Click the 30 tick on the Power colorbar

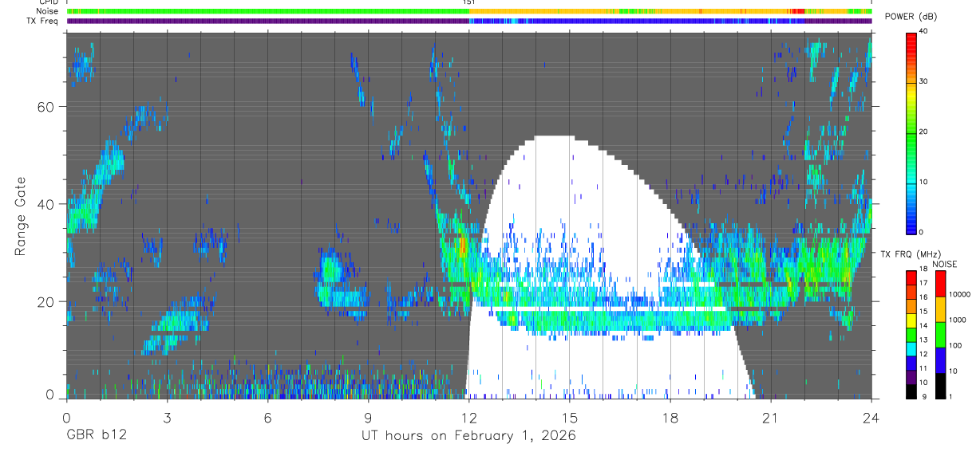pyautogui.click(x=923, y=82)
